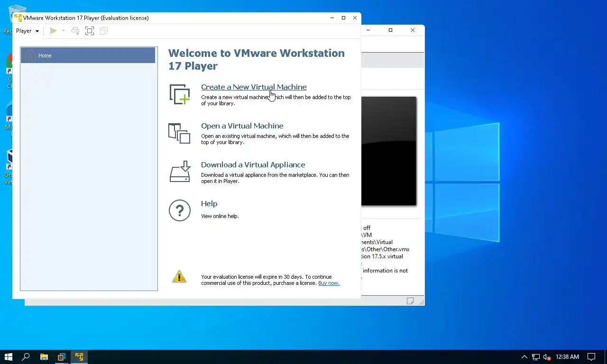Click Create a New Virtual Machine link
Screen dimensions: 607x364
(254, 87)
